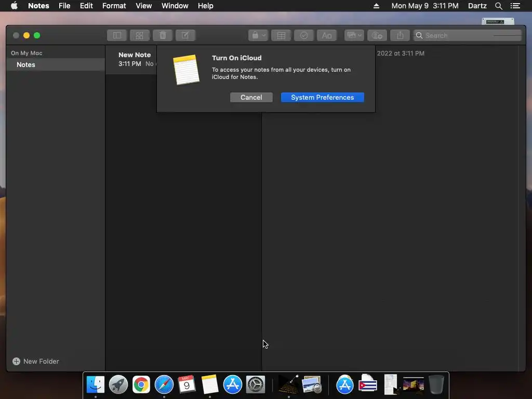
Task: Click the add people collaboration icon
Action: tap(377, 35)
